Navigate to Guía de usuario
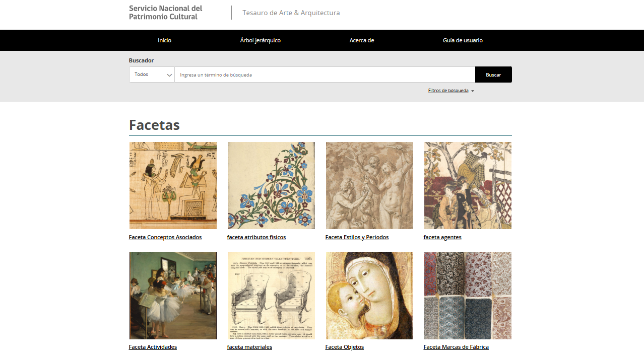 point(463,40)
